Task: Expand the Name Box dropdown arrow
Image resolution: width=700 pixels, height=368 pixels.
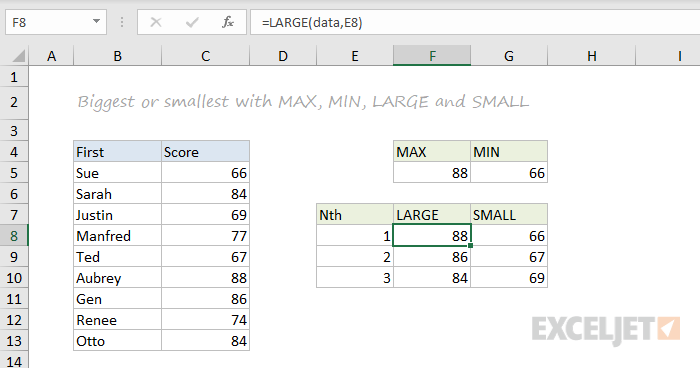Action: pyautogui.click(x=96, y=21)
